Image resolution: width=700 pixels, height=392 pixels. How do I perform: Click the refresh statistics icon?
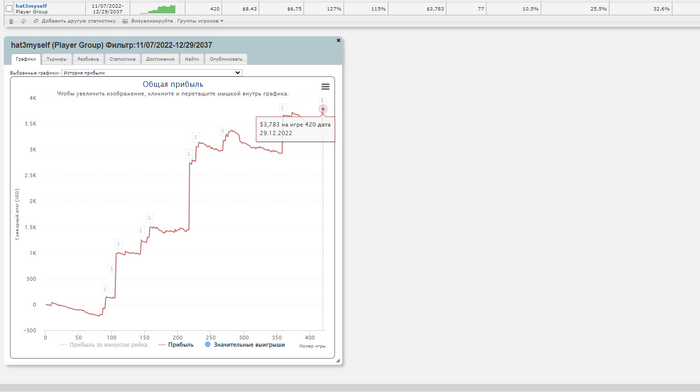coord(23,21)
